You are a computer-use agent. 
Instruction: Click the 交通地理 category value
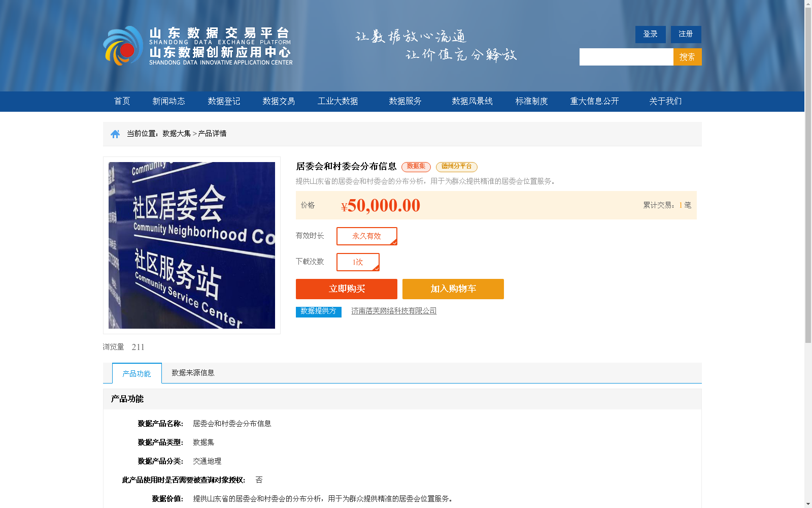point(207,461)
